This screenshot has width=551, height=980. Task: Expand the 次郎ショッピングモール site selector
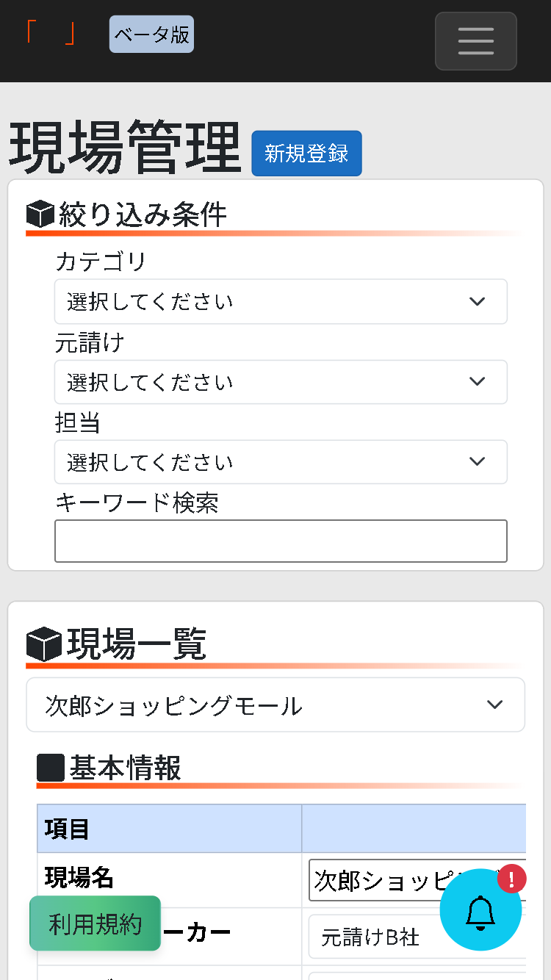tap(275, 704)
